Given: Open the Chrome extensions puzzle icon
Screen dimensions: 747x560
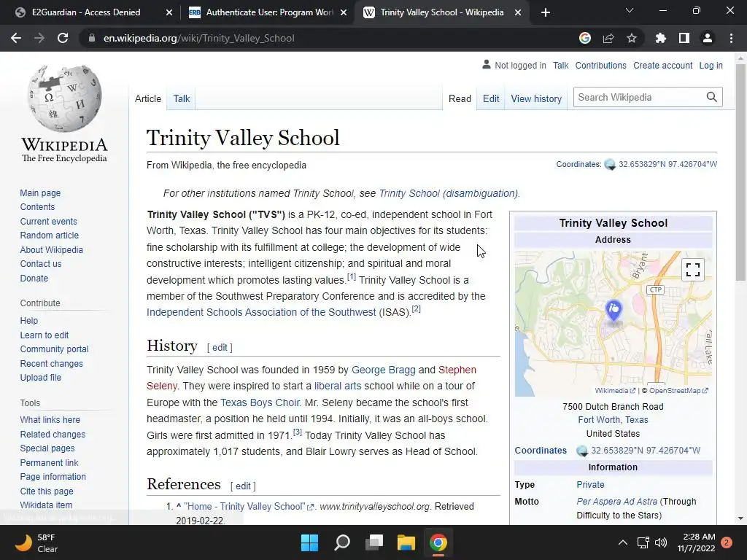Looking at the screenshot, I should (x=660, y=38).
